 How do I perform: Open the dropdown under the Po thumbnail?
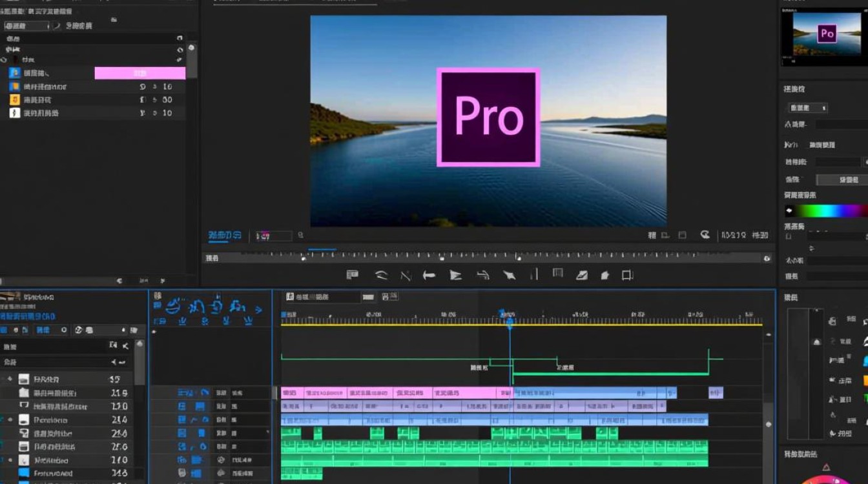click(807, 108)
